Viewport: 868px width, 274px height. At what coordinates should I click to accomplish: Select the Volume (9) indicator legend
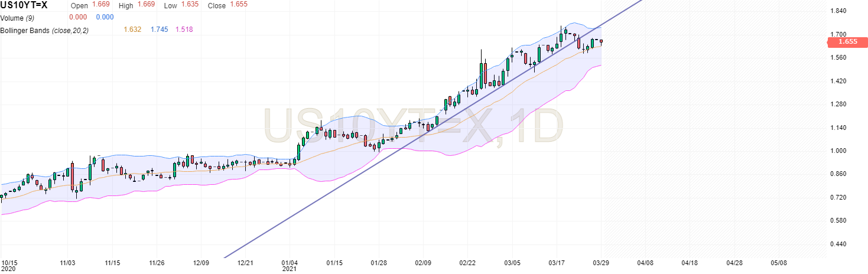[17, 17]
